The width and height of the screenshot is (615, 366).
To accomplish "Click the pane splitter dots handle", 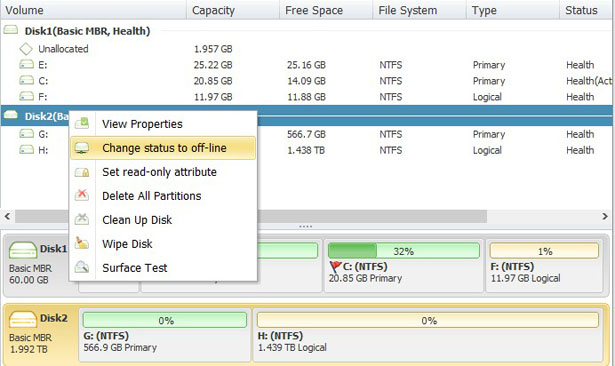I will click(x=306, y=226).
